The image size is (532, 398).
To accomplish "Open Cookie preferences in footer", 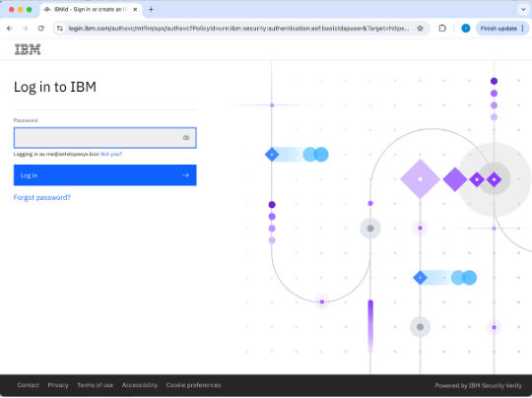I will (x=193, y=385).
